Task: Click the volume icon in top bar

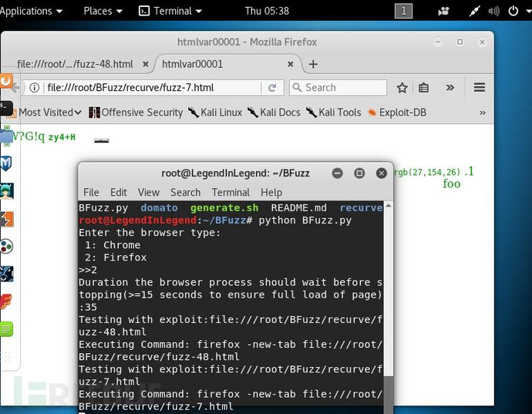Action: coord(493,12)
